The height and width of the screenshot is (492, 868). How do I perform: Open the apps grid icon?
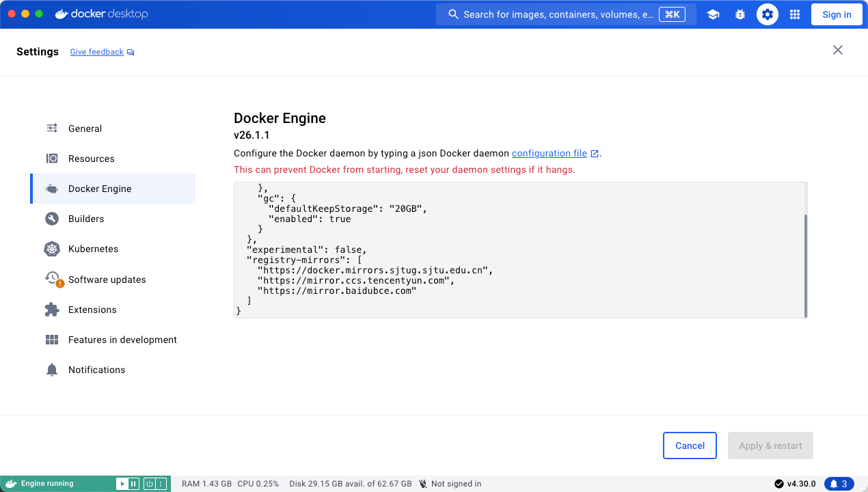click(x=794, y=14)
